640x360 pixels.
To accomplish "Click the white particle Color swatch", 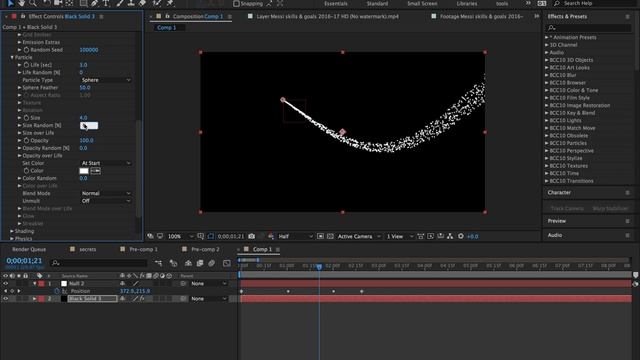I will point(84,171).
